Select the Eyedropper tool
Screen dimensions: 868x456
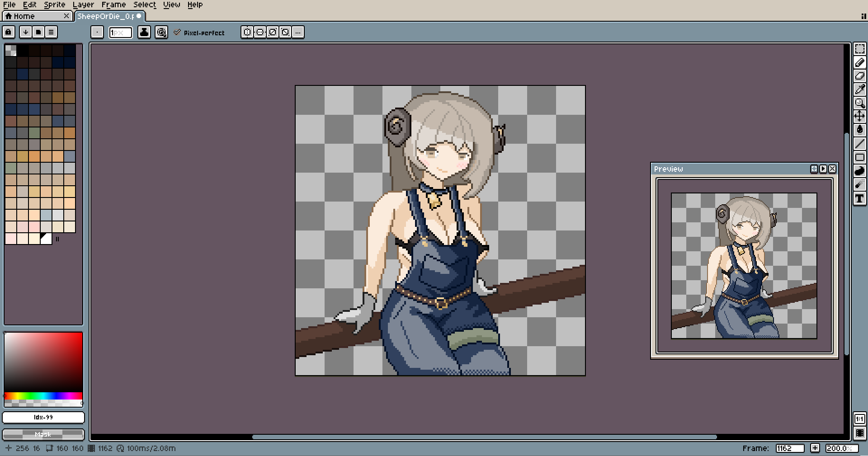pyautogui.click(x=859, y=89)
